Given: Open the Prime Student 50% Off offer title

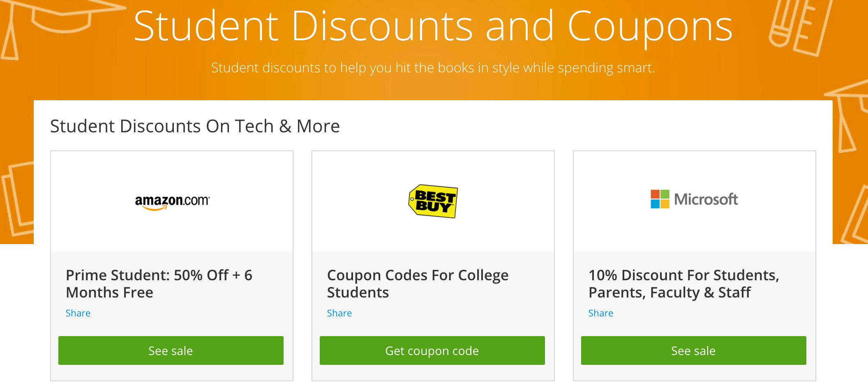Looking at the screenshot, I should (159, 284).
